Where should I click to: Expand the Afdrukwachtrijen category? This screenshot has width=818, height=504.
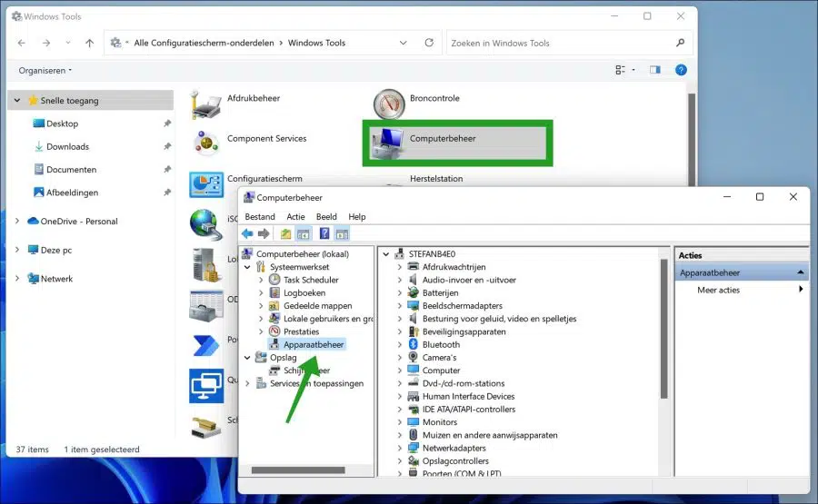click(x=400, y=267)
